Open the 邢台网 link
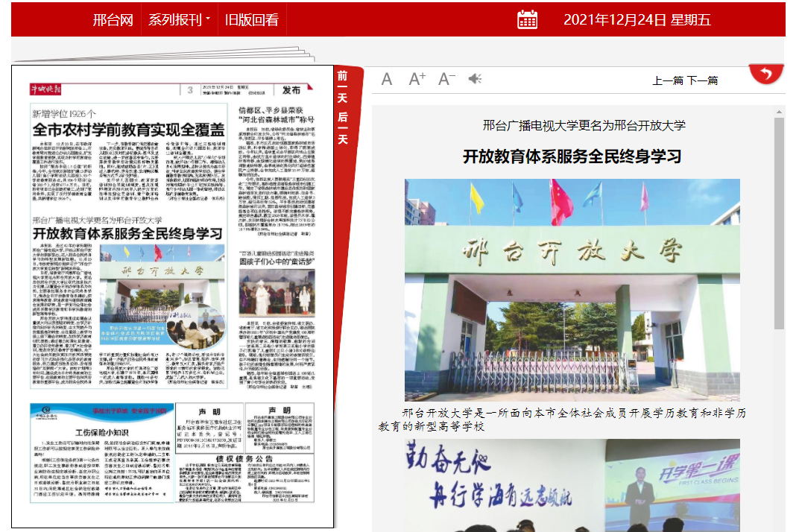Screen dimensions: 799x532 coord(113,20)
